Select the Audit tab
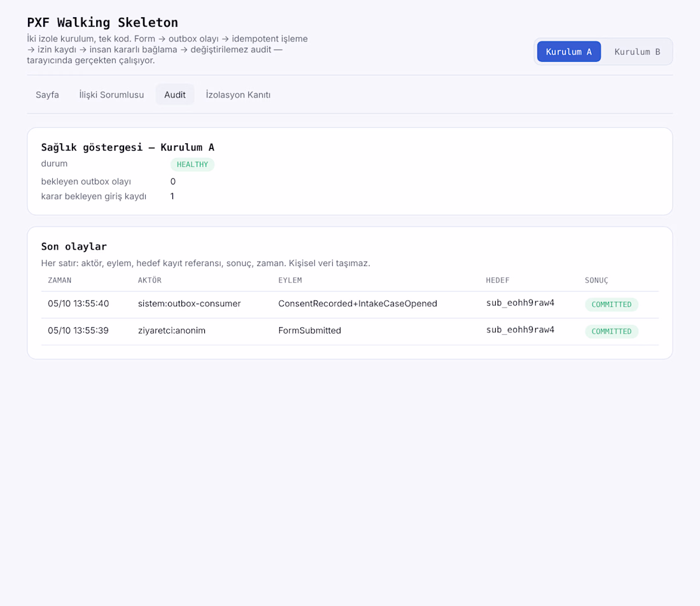This screenshot has width=700, height=606. click(175, 95)
